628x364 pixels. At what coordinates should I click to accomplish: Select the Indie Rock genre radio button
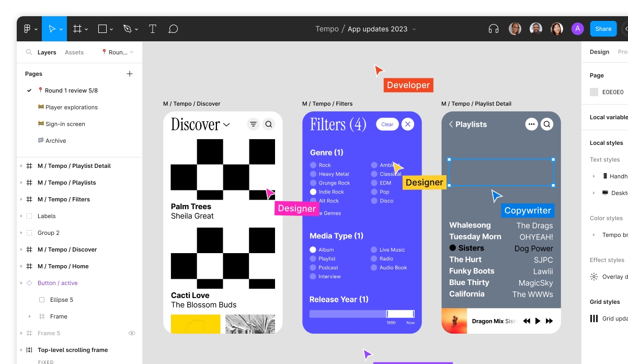(313, 192)
